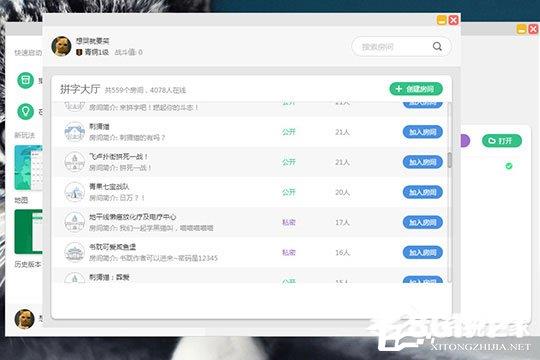Select the room name 青果七宝战队

[x=109, y=187]
